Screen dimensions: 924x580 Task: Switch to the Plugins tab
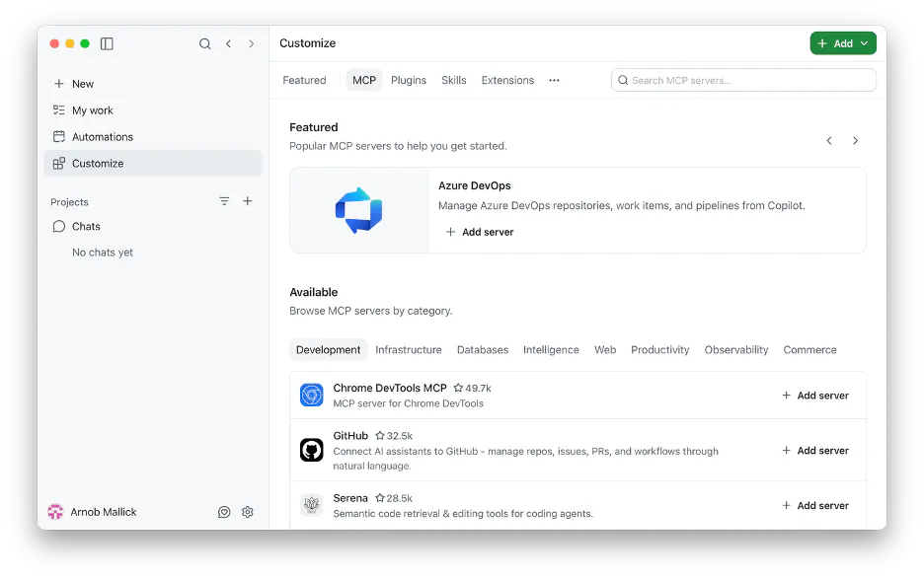[409, 80]
